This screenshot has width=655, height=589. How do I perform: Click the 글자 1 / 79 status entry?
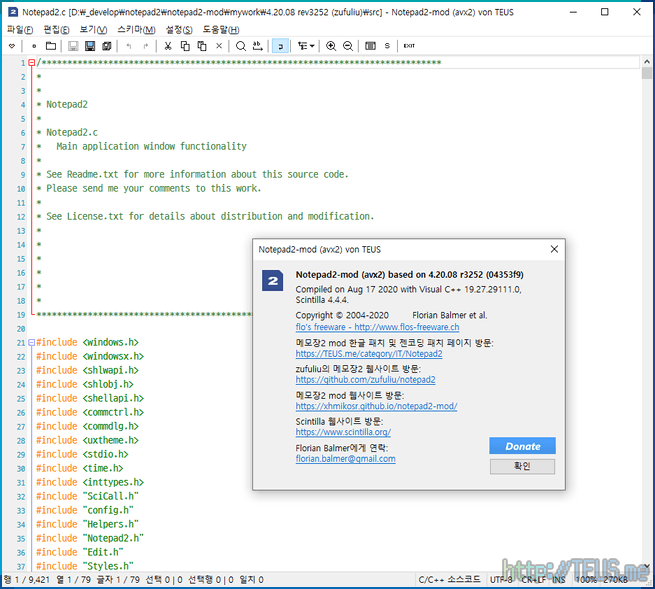tap(118, 580)
